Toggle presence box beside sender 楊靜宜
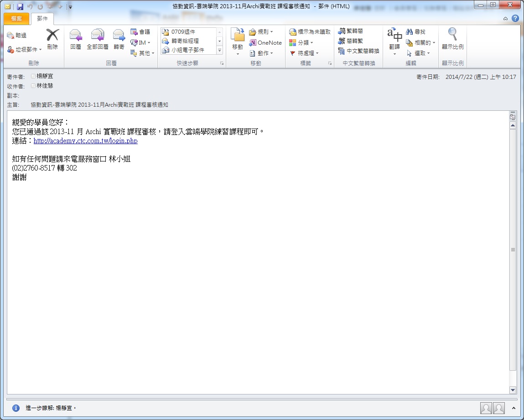The height and width of the screenshot is (420, 524). (33, 77)
